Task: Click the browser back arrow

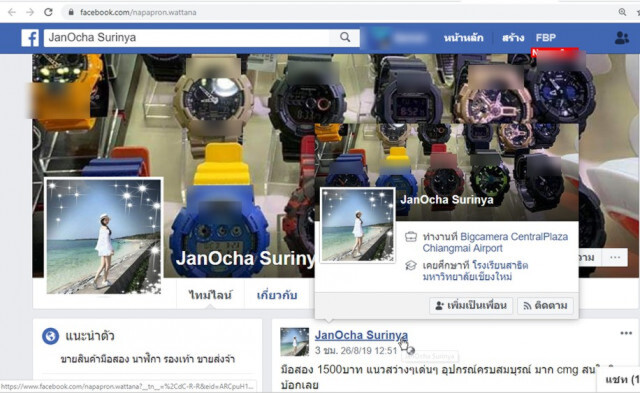Action: click(x=12, y=12)
